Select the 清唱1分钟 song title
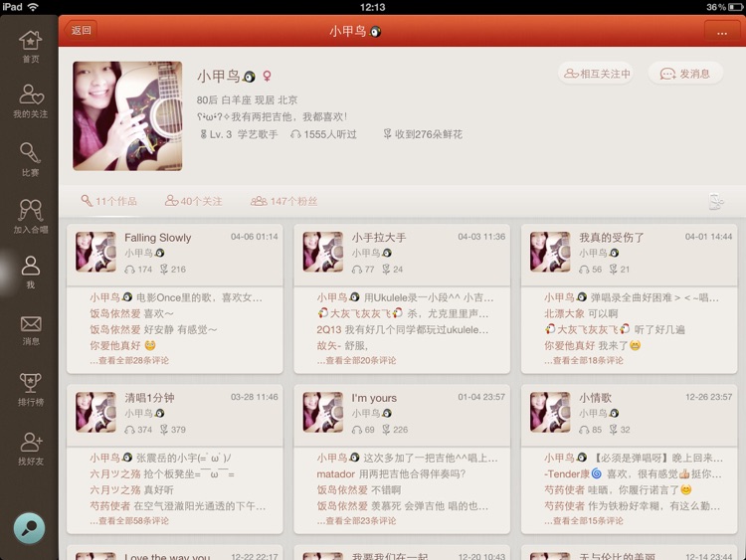746x560 pixels. [x=149, y=398]
